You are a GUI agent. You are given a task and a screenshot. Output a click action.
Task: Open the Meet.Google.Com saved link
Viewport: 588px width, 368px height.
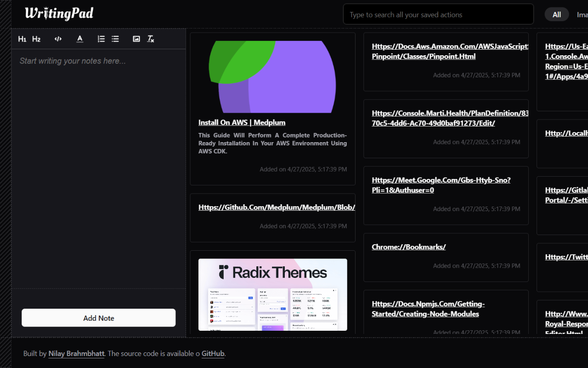coord(441,185)
